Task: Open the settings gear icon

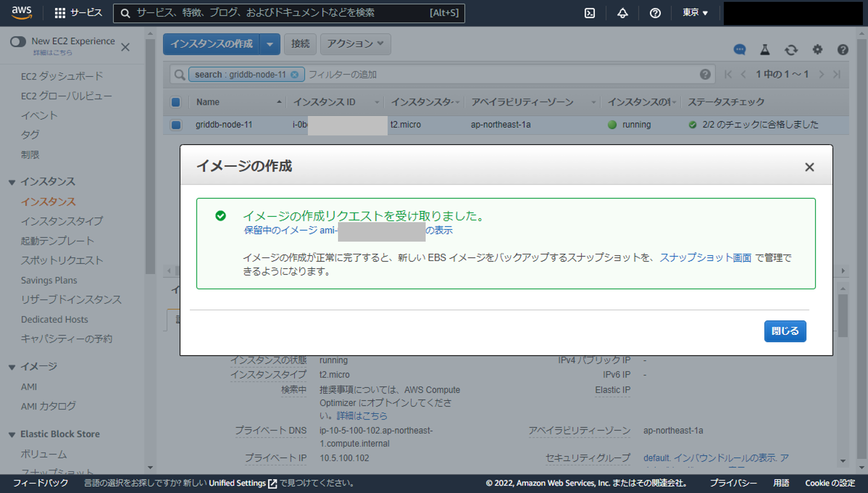Action: tap(817, 50)
